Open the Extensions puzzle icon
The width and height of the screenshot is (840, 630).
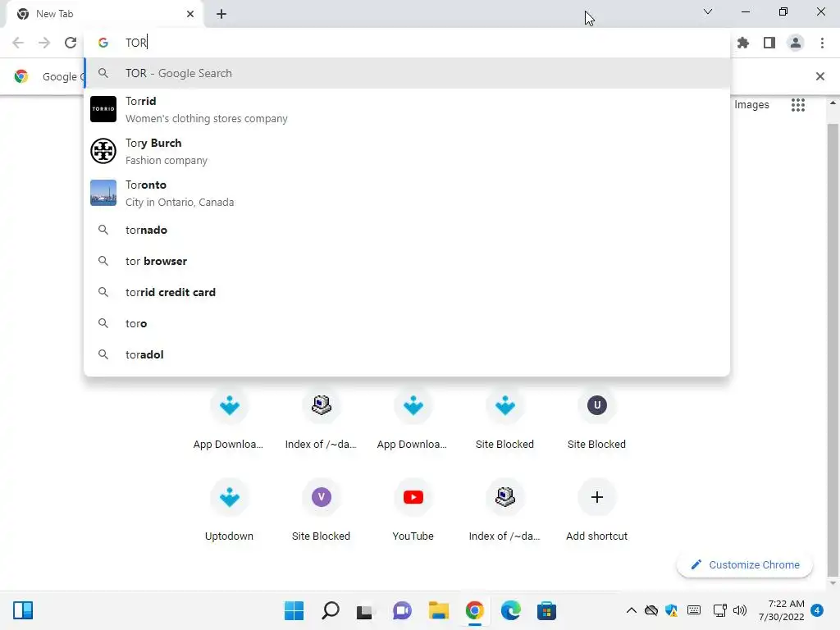(x=743, y=43)
